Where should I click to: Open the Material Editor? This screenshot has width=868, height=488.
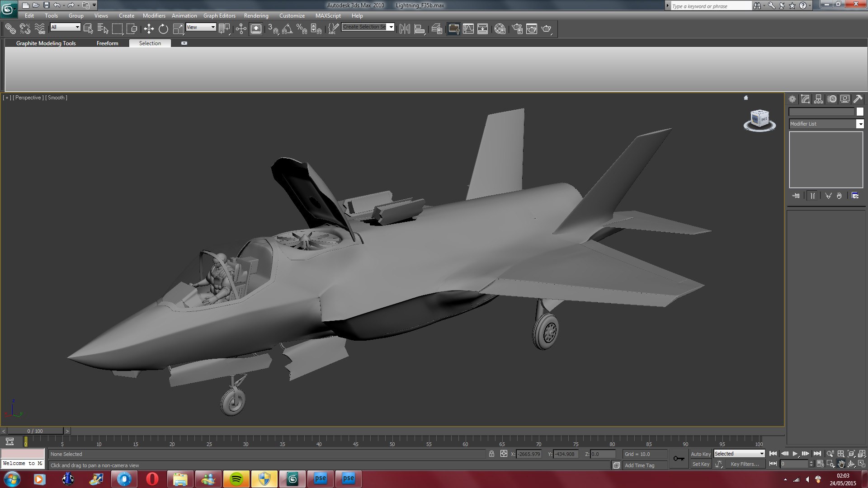tap(500, 29)
